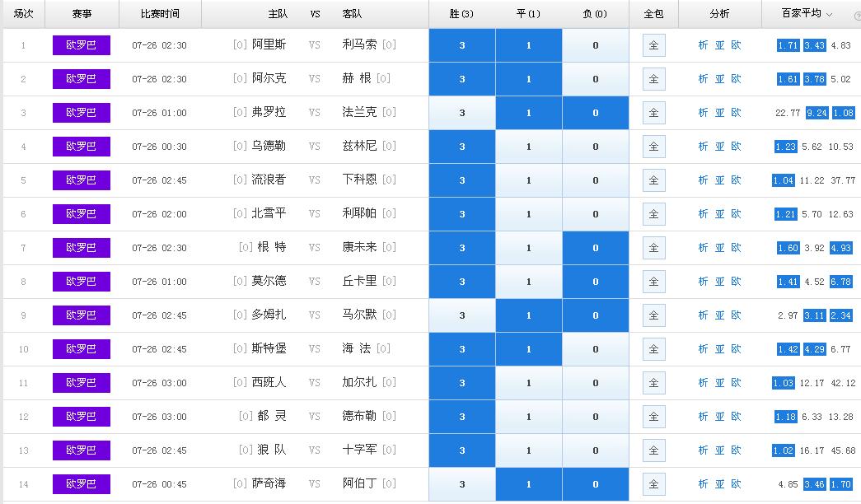Click match time 07-26 00:45
This screenshot has height=504, width=861.
[x=159, y=484]
